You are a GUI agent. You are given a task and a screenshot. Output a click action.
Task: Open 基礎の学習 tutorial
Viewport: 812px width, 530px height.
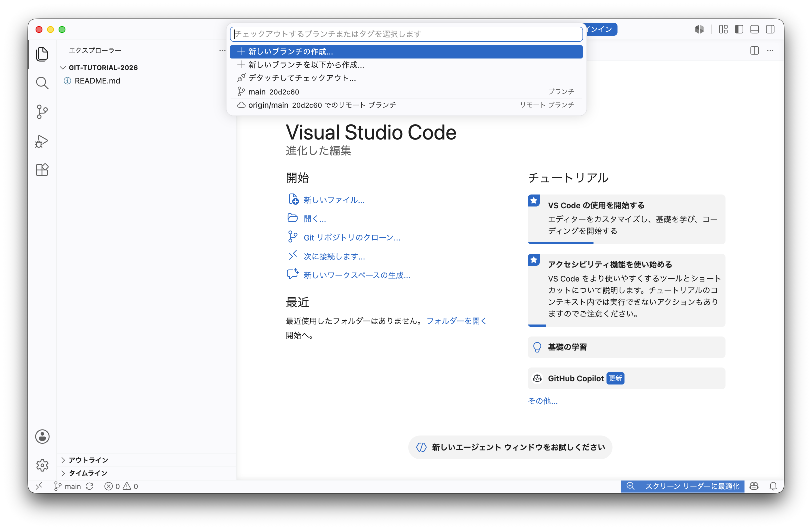[626, 347]
